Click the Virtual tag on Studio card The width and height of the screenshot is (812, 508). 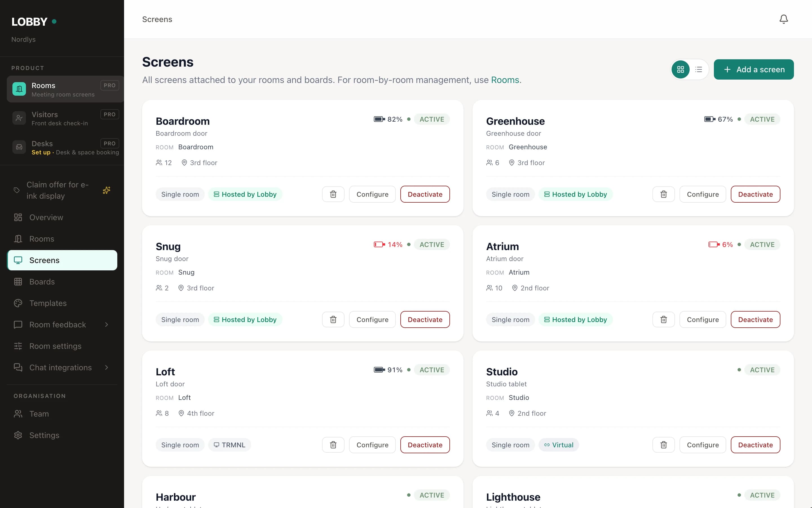559,445
